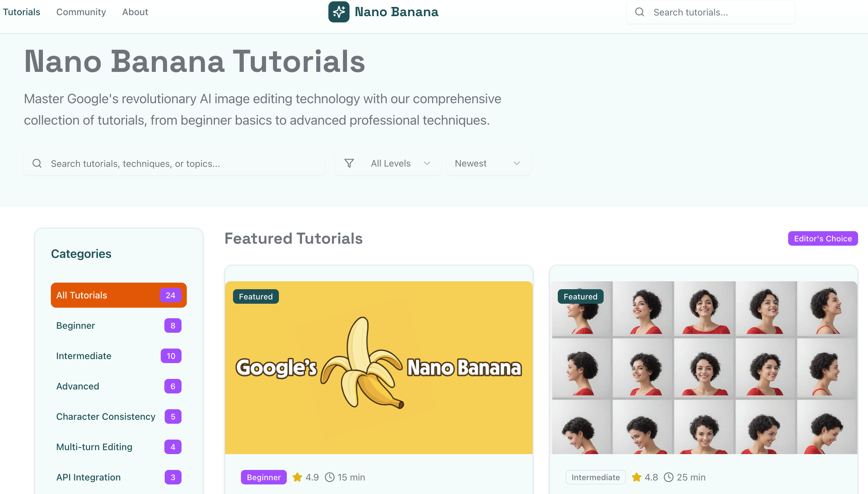Select the Intermediate category
This screenshot has width=868, height=494.
pos(119,355)
